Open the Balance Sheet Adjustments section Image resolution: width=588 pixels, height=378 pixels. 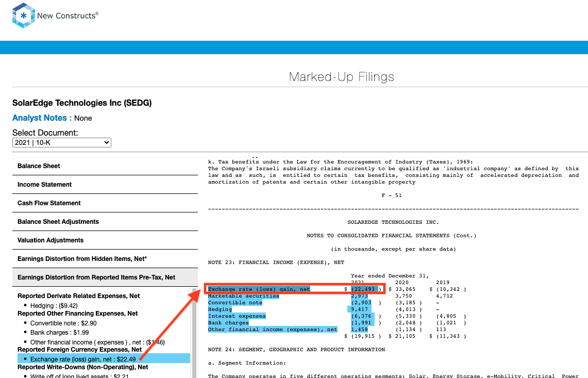[105, 222]
